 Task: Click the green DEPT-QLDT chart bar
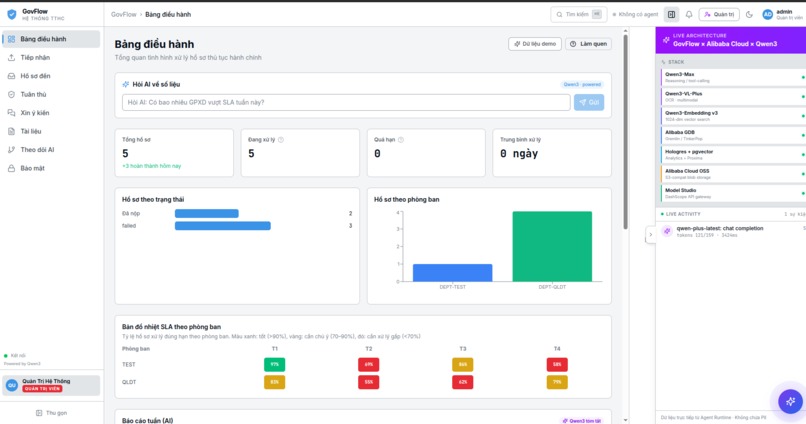552,247
